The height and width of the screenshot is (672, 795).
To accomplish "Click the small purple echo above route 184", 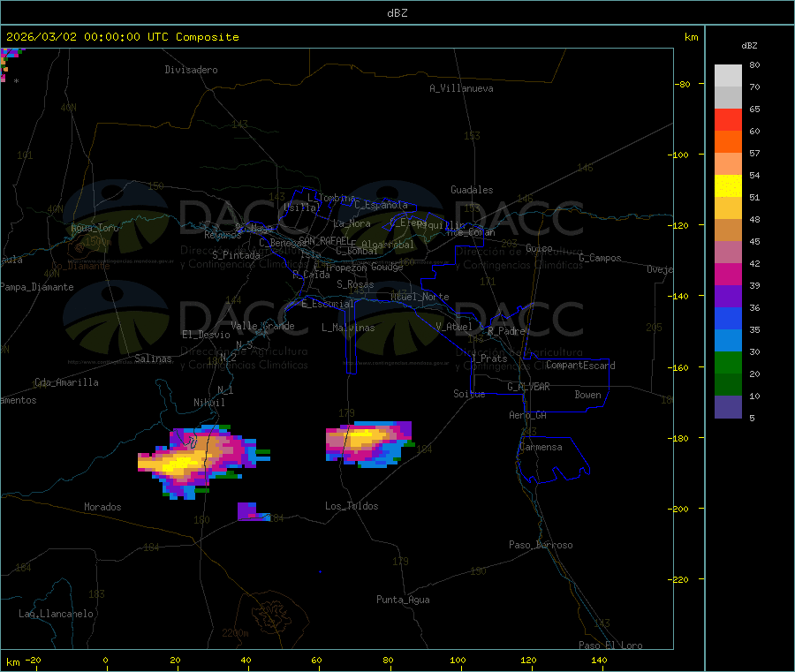I will click(254, 511).
